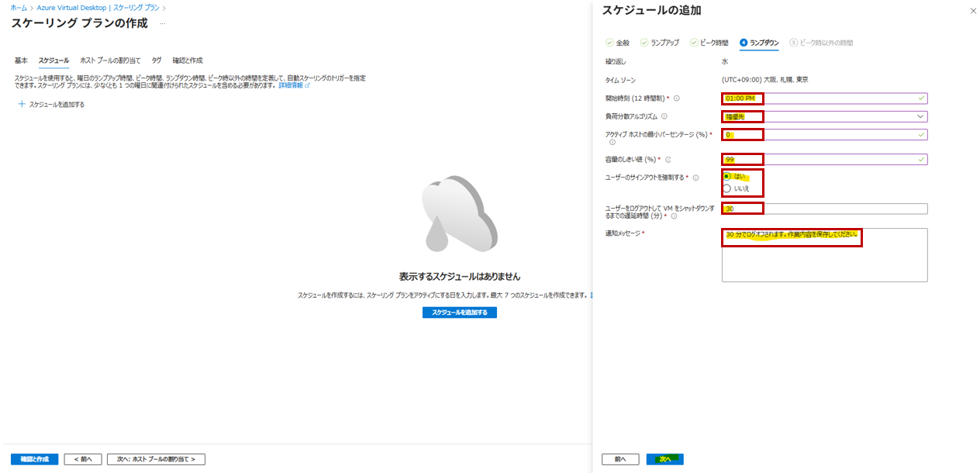The width and height of the screenshot is (980, 473).
Task: Click the info icon next to 負荷分散アルゴリズム
Action: tap(664, 116)
